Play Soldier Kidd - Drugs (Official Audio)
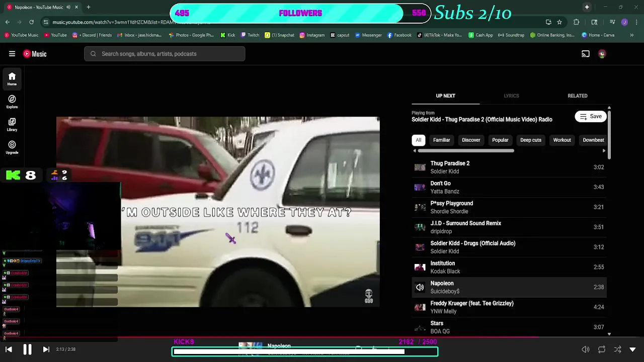The height and width of the screenshot is (362, 644). pos(509,247)
